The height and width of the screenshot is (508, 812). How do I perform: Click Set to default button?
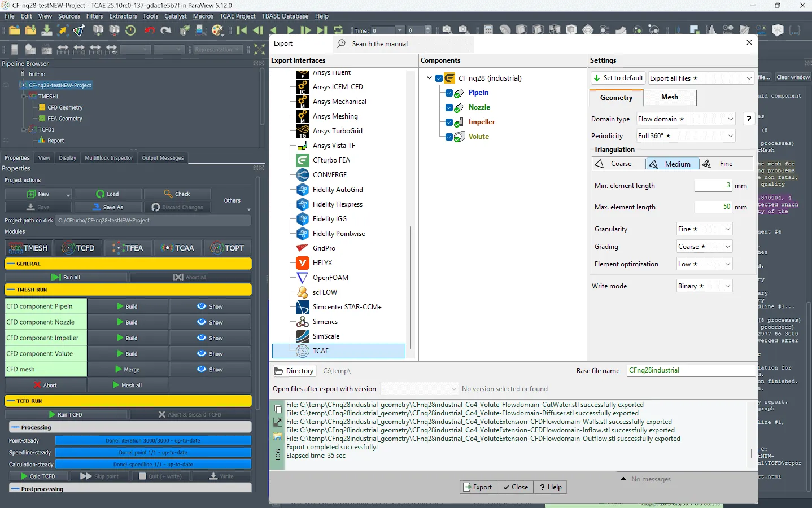click(x=618, y=78)
